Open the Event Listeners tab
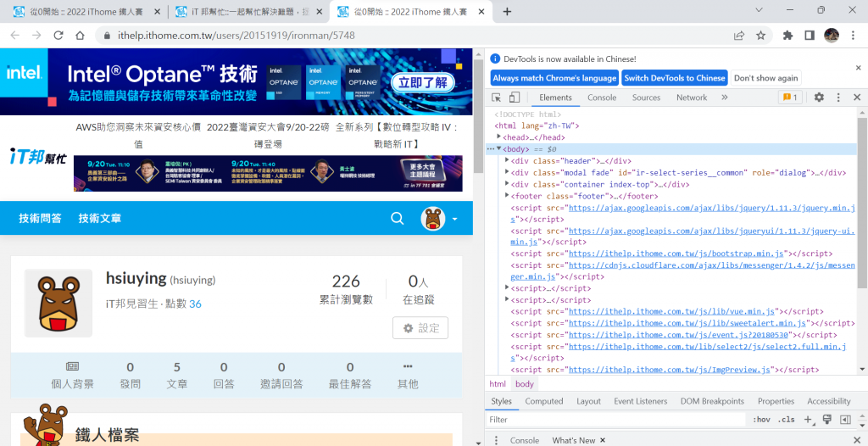Viewport: 868px width, 446px height. [641, 401]
